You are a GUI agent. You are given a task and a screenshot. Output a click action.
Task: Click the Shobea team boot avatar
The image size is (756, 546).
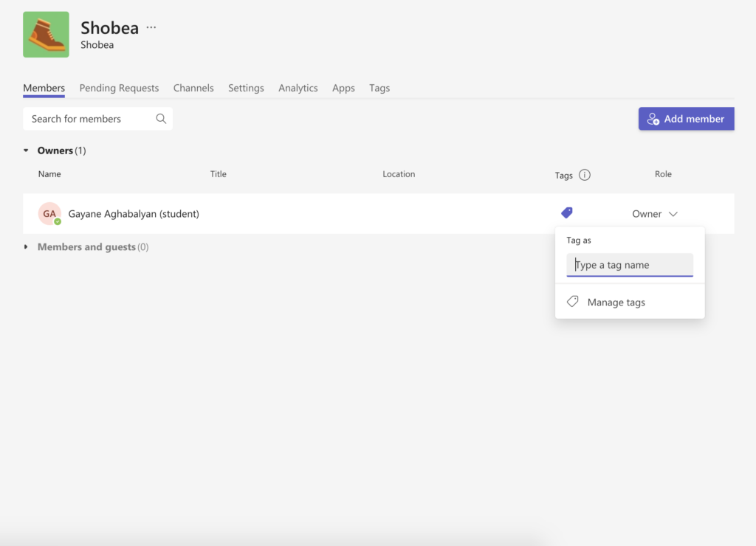46,35
